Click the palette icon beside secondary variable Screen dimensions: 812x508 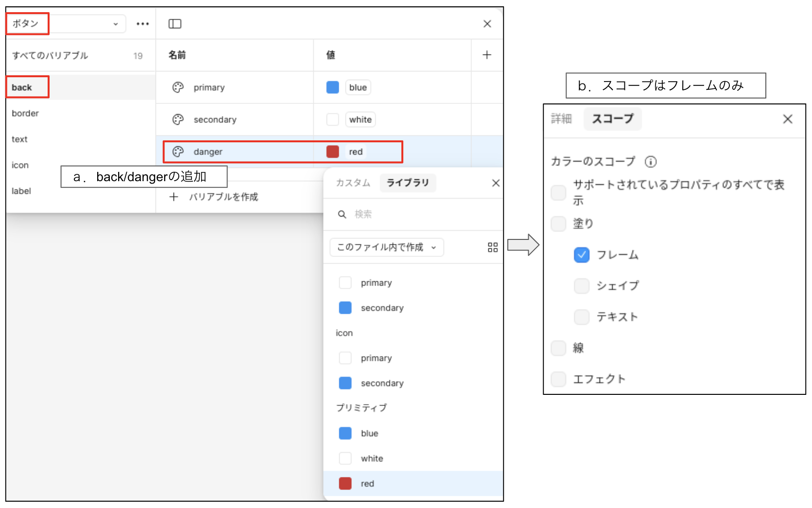pyautogui.click(x=178, y=119)
